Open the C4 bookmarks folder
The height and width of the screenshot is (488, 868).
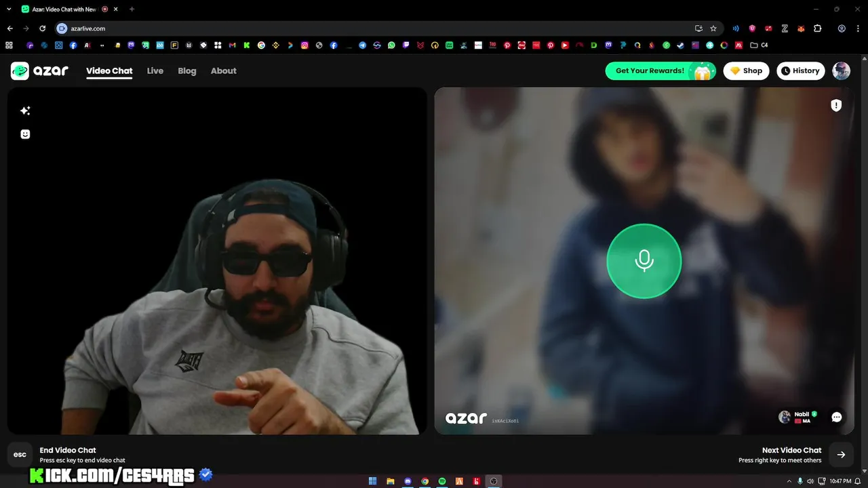759,45
